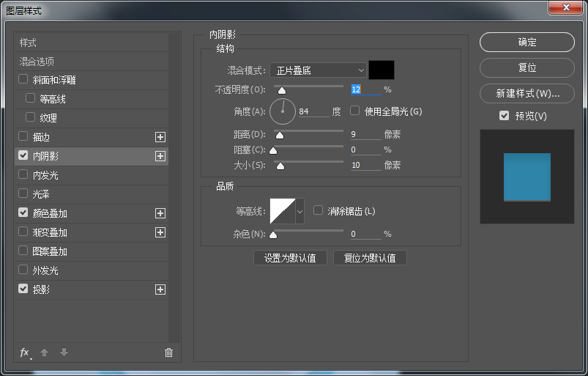The image size is (588, 376).
Task: Add another 投影 effect with plus icon
Action: click(x=160, y=290)
